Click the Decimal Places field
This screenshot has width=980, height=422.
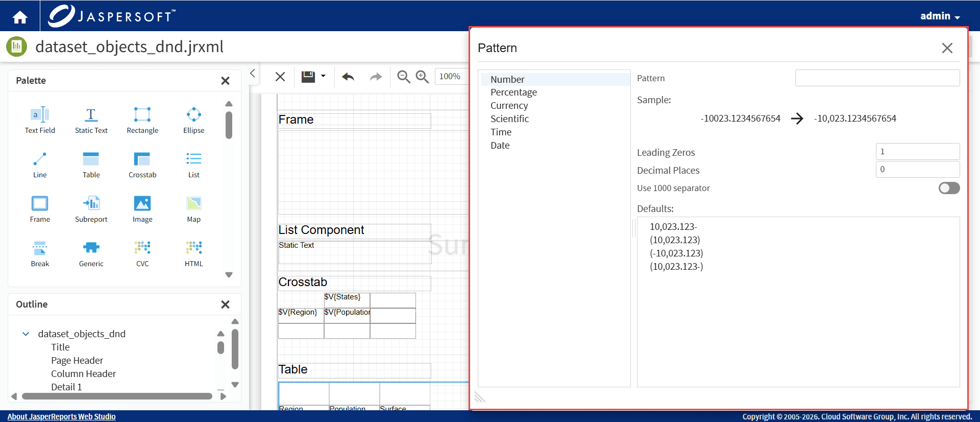917,170
